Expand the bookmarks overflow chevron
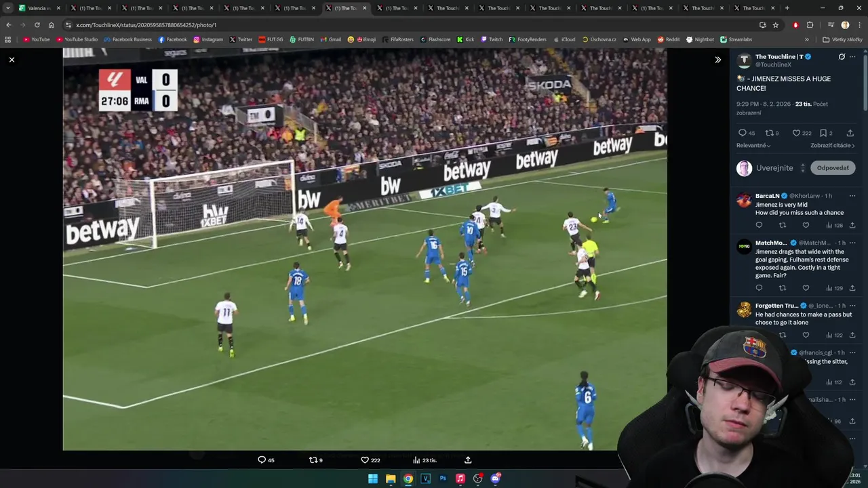This screenshot has height=488, width=868. pyautogui.click(x=807, y=39)
